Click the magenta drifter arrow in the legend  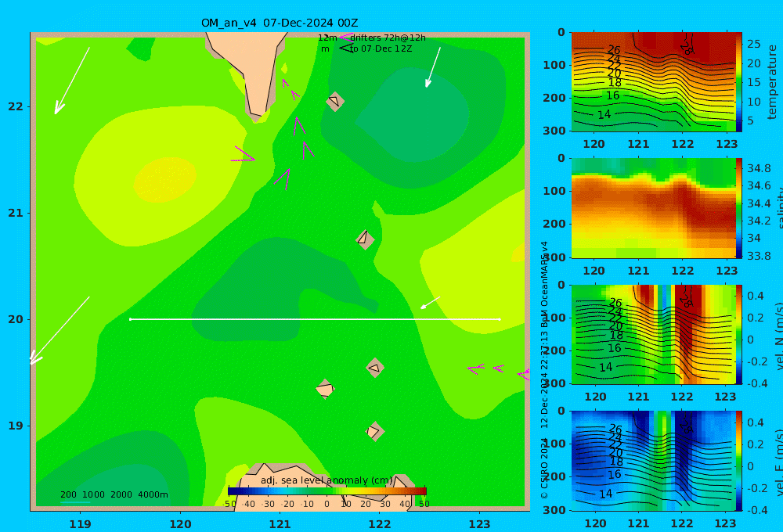(x=345, y=37)
